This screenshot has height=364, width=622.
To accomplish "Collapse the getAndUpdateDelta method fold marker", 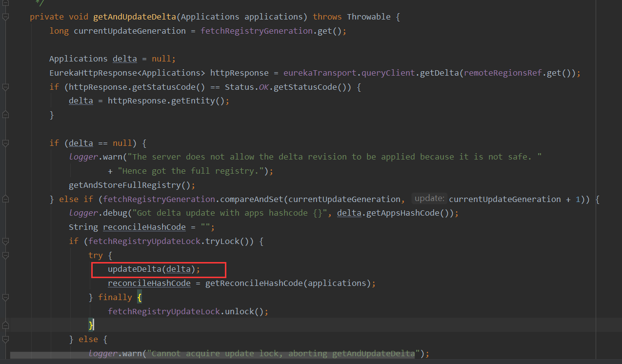I will [5, 17].
